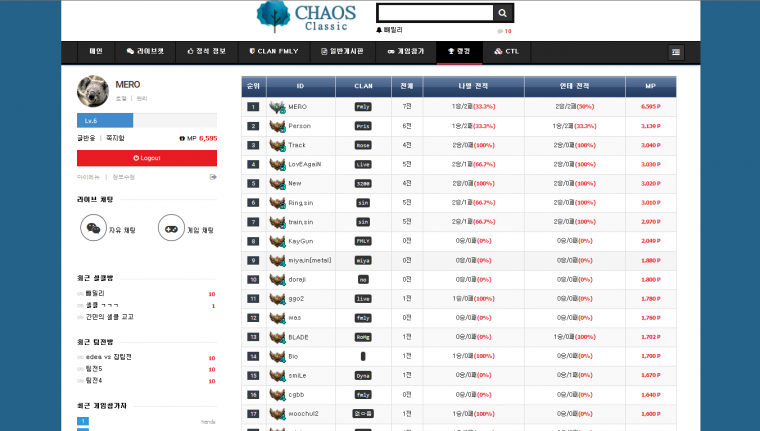Click the CLAN column header

coord(363,86)
